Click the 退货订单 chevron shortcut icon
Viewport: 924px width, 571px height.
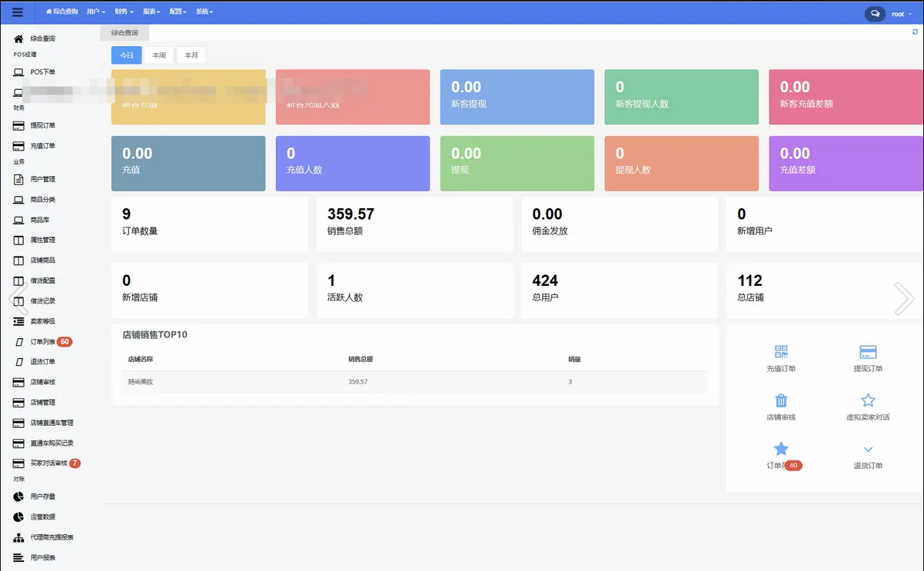click(868, 450)
